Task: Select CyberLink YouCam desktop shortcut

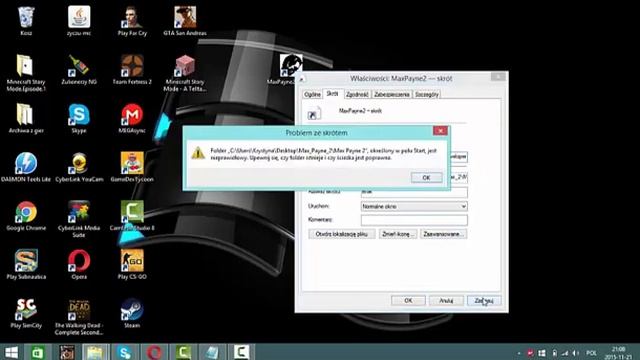Action: click(x=79, y=167)
